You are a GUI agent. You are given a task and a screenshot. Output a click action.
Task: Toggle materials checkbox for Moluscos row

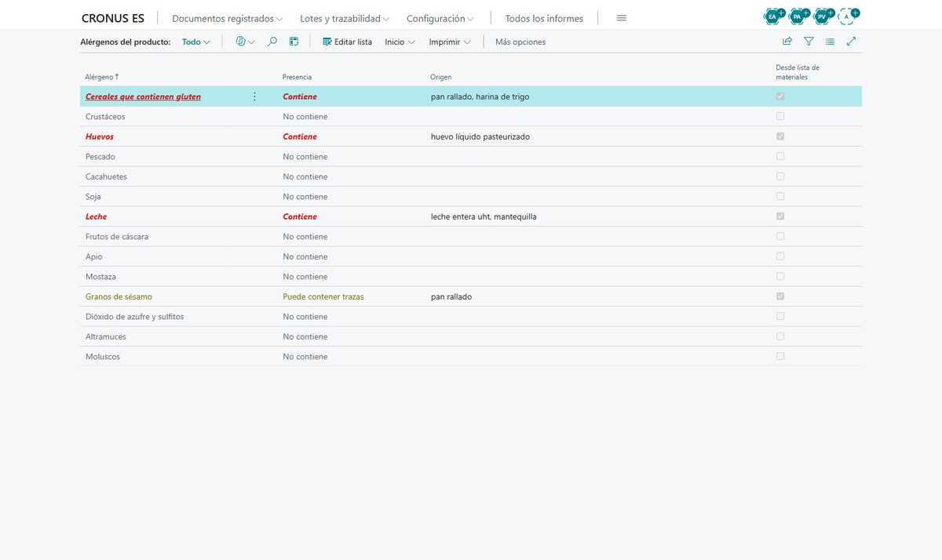point(780,356)
